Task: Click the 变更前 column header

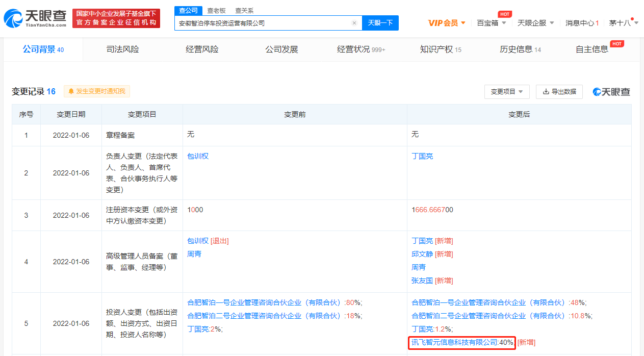Action: pos(295,114)
